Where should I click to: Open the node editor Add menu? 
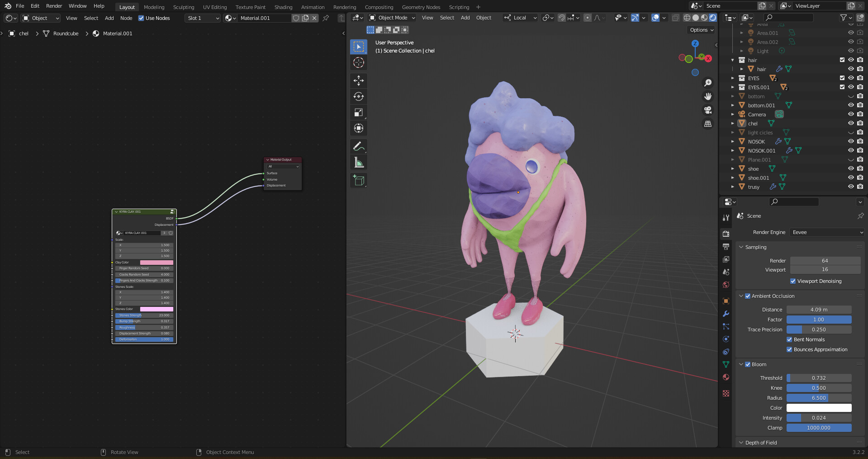point(109,18)
